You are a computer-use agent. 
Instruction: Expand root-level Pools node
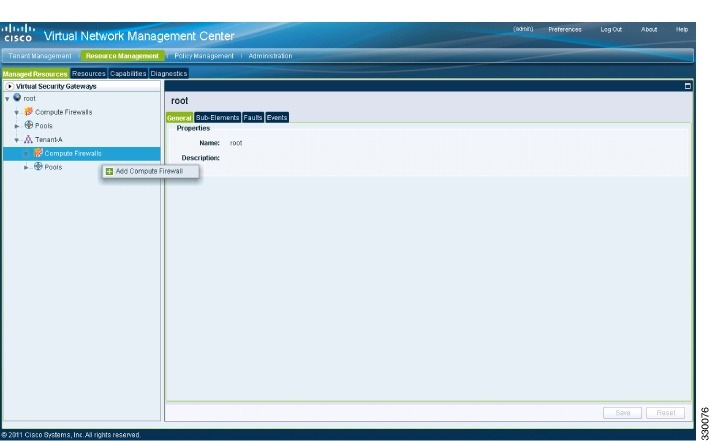pos(17,126)
